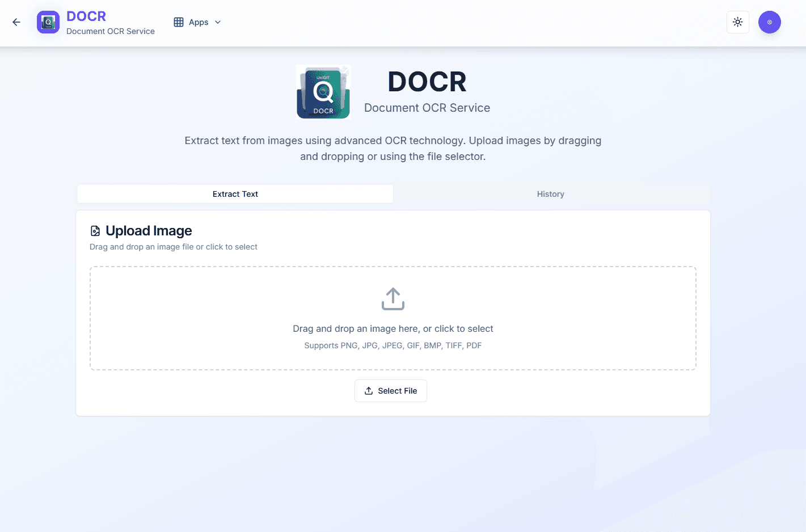Click the upload arrow icon in drop zone
The image size is (806, 532).
pyautogui.click(x=393, y=299)
